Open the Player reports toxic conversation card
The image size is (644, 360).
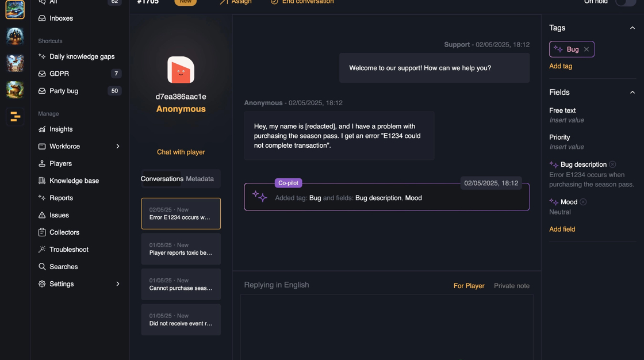tap(181, 248)
